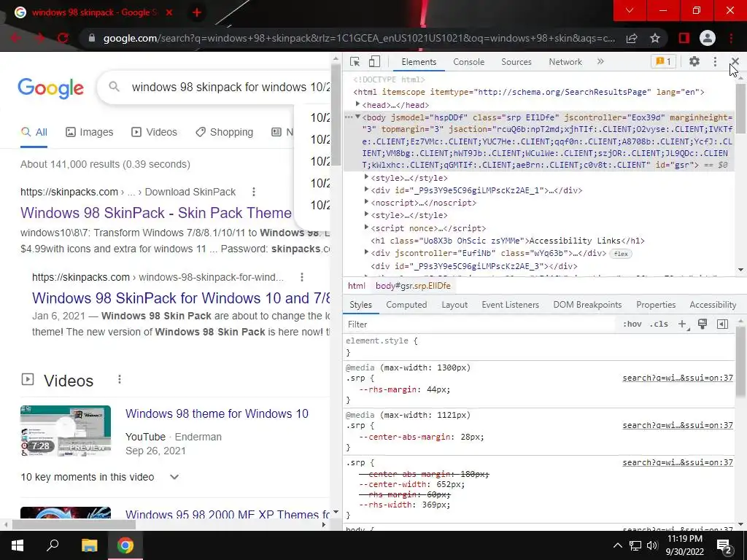This screenshot has height=560, width=747.
Task: Click the share page icon in address bar
Action: coord(632,38)
